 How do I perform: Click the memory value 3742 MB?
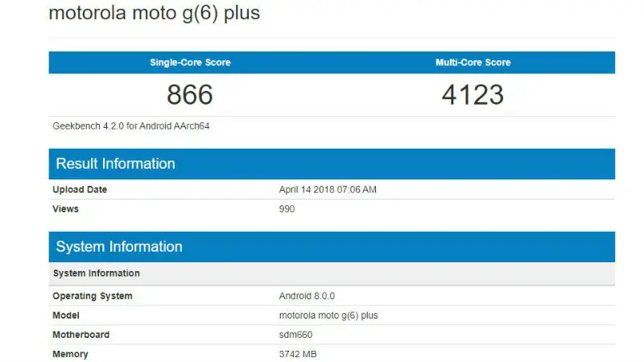(298, 354)
